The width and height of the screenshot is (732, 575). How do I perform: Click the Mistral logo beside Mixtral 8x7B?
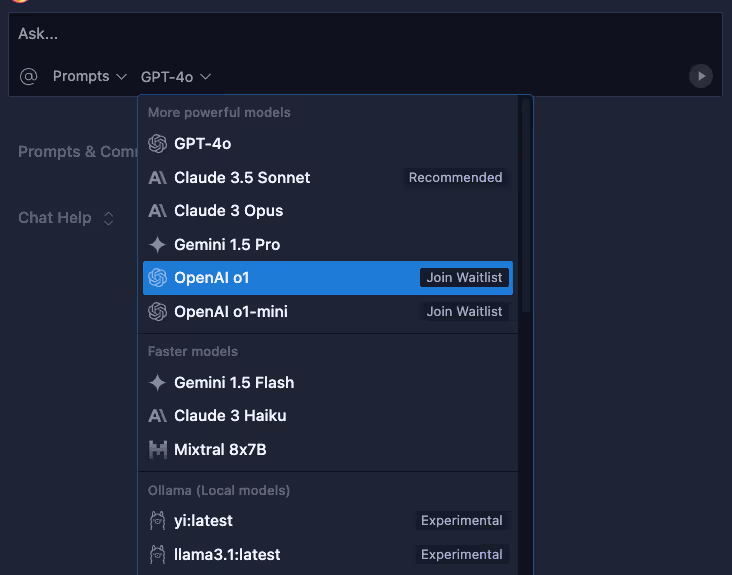point(157,449)
